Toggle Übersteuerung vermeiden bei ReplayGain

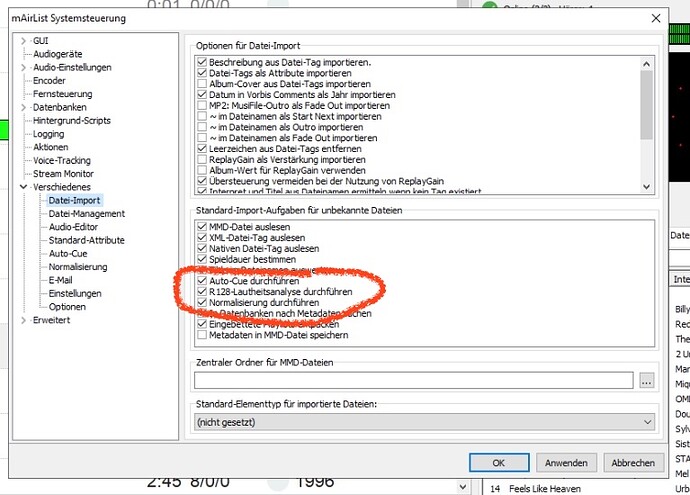pyautogui.click(x=202, y=181)
